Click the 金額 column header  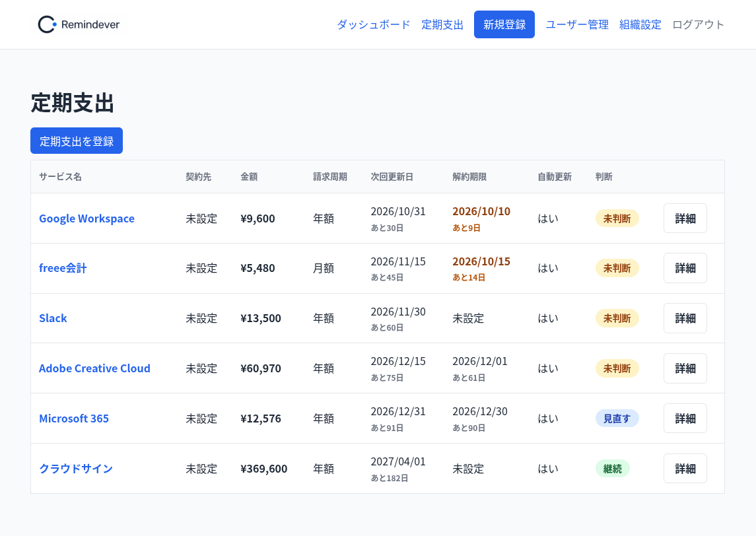(x=249, y=177)
